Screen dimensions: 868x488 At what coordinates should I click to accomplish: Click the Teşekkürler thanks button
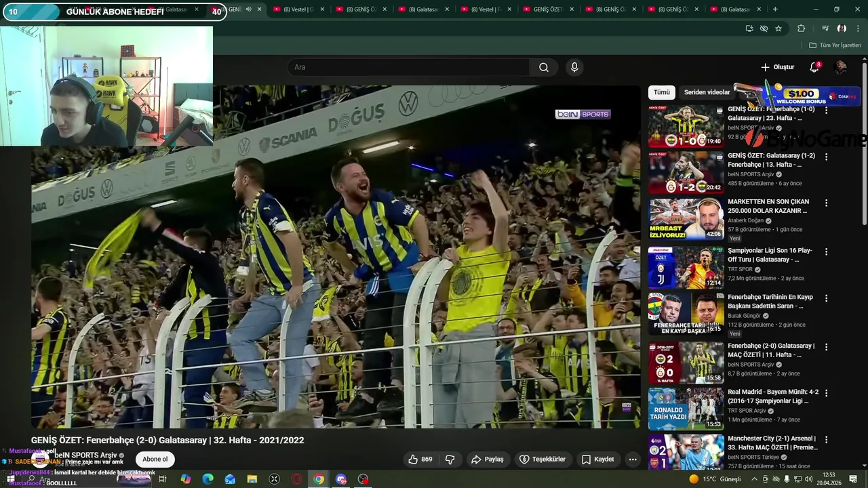(x=542, y=459)
